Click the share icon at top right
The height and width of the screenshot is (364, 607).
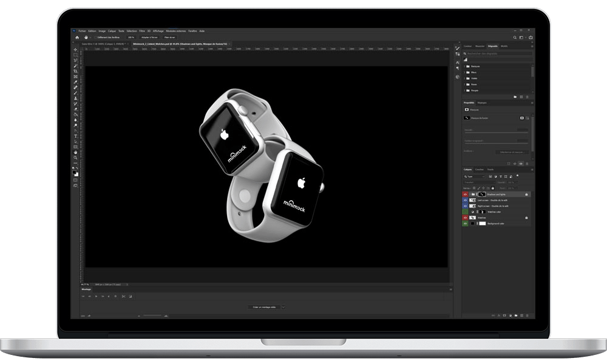point(531,38)
